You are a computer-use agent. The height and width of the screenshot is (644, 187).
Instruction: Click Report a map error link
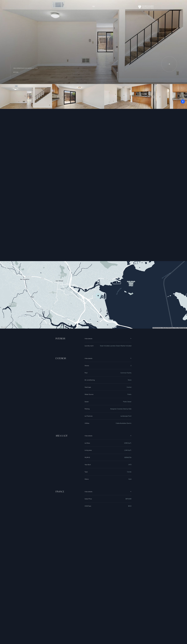click(x=182, y=328)
